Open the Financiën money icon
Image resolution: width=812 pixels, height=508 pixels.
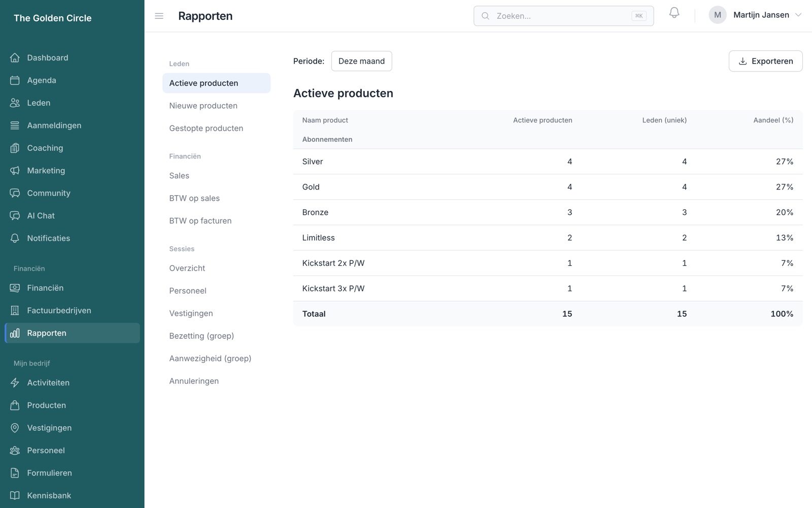tap(15, 288)
